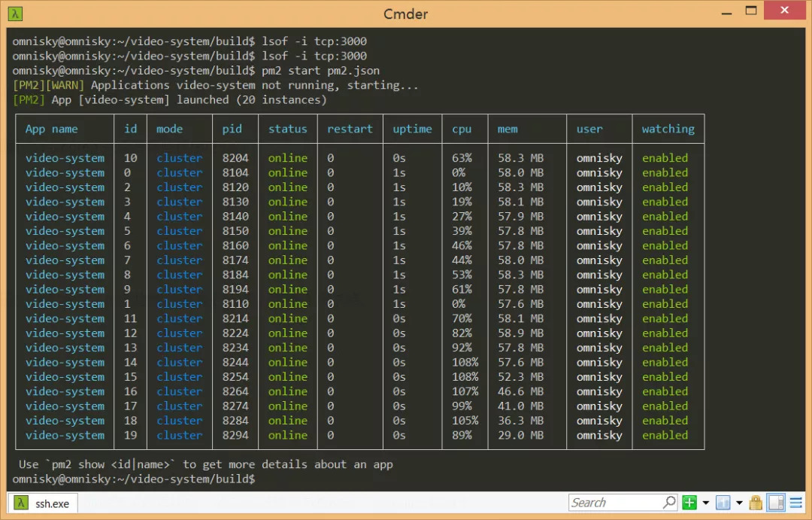Click the terminal prompt on the last line
Image resolution: width=812 pixels, height=520 pixels.
pos(135,479)
